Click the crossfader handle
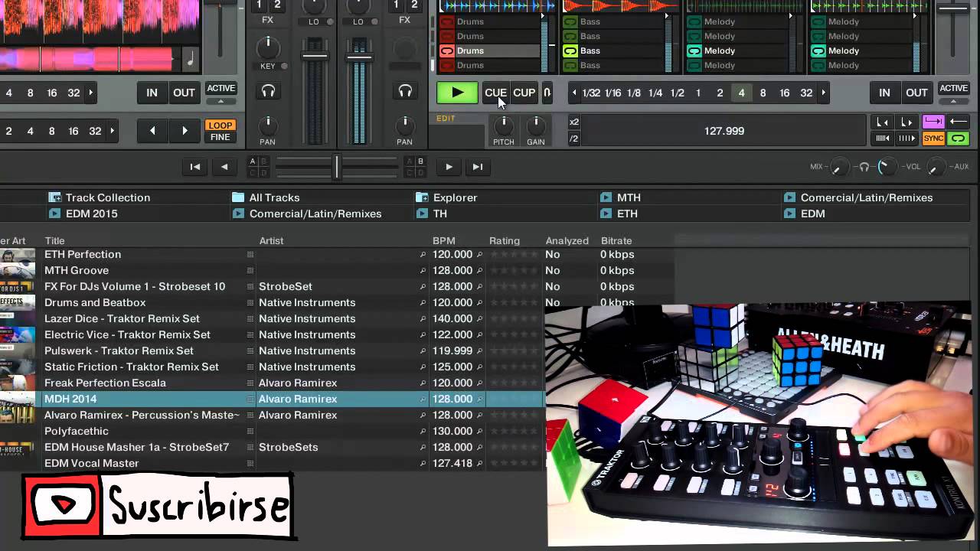 point(336,167)
